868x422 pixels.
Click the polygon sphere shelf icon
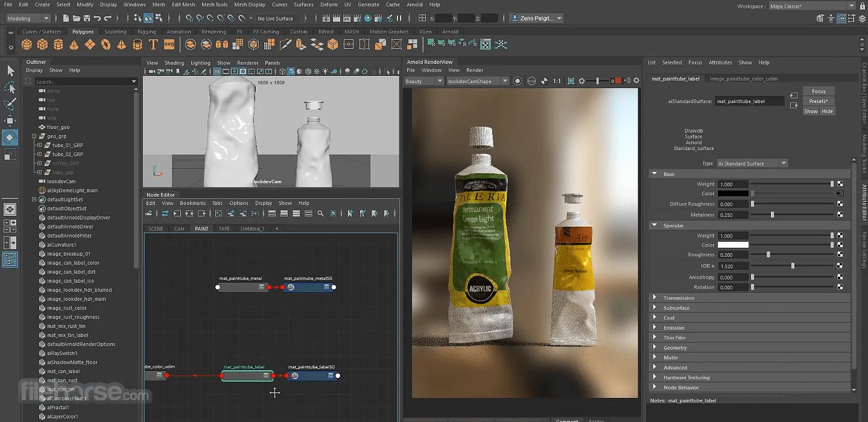point(27,45)
